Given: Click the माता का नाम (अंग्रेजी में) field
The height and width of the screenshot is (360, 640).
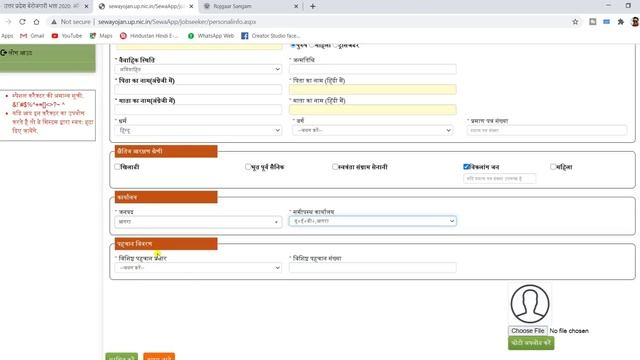Looking at the screenshot, I should (x=198, y=109).
